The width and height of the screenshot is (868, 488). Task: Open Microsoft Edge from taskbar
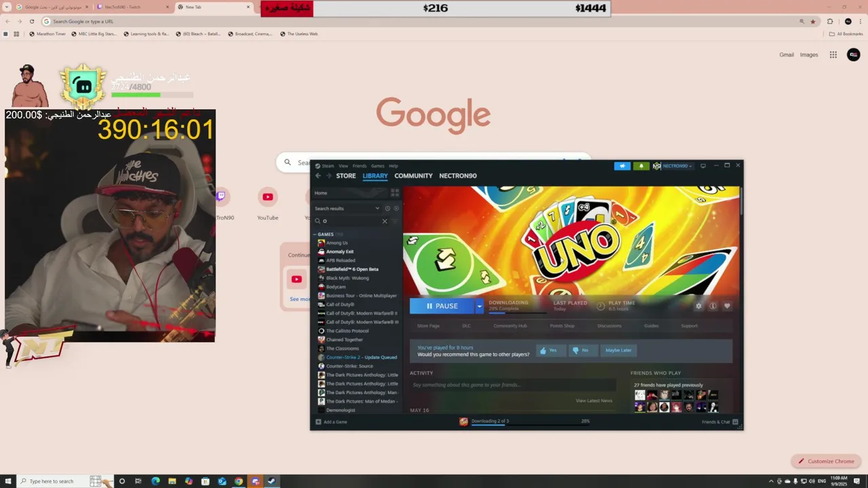pos(155,481)
